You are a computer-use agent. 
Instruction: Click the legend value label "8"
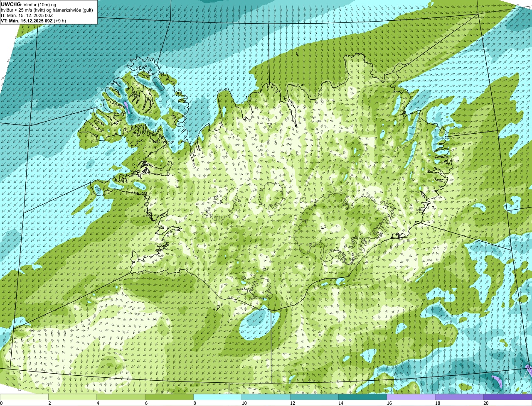tap(195, 403)
